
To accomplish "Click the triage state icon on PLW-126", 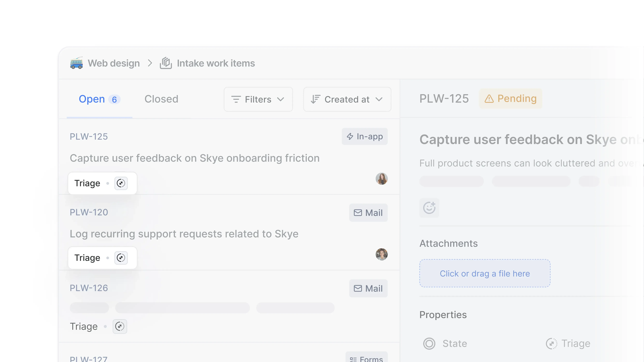I will [120, 326].
